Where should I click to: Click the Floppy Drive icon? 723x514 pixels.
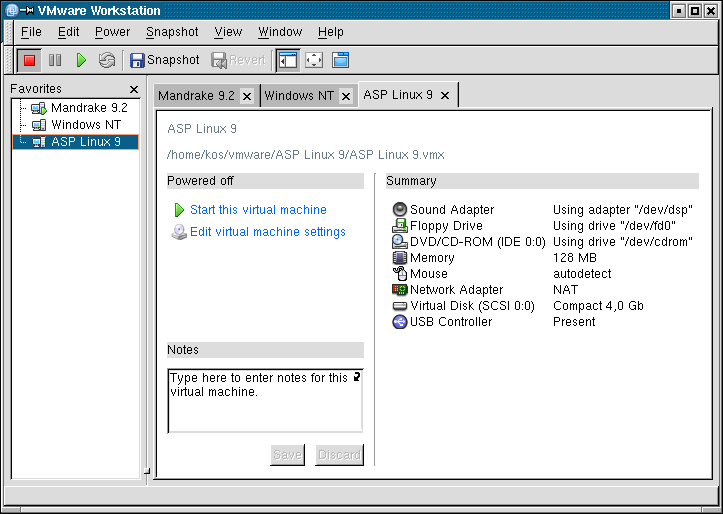pyautogui.click(x=399, y=225)
